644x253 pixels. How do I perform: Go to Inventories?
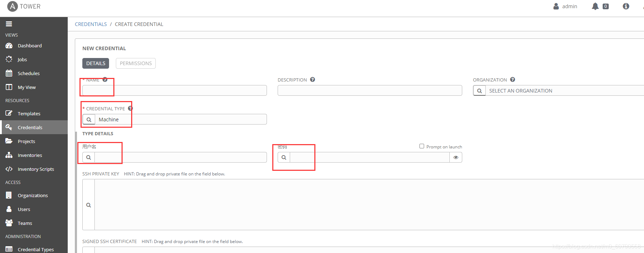click(x=30, y=155)
